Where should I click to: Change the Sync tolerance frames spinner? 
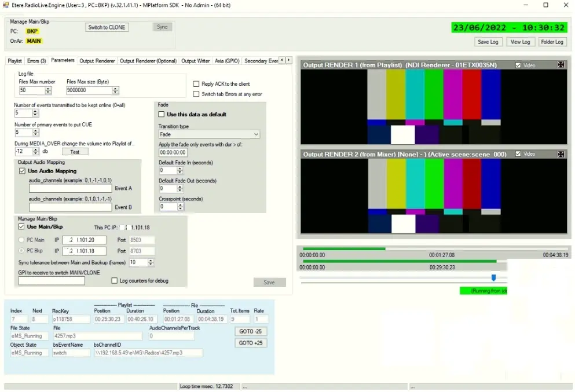[151, 262]
